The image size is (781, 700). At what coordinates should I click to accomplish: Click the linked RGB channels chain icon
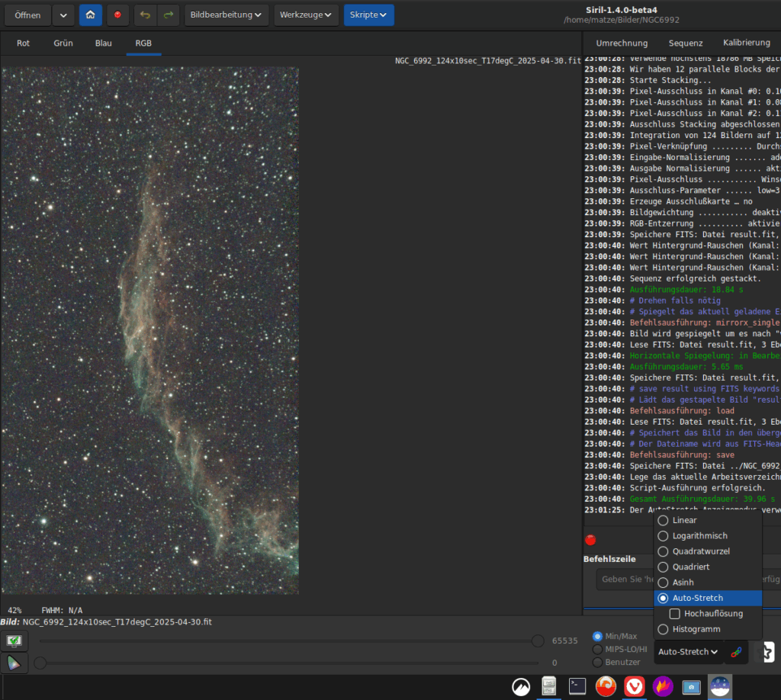pos(736,652)
